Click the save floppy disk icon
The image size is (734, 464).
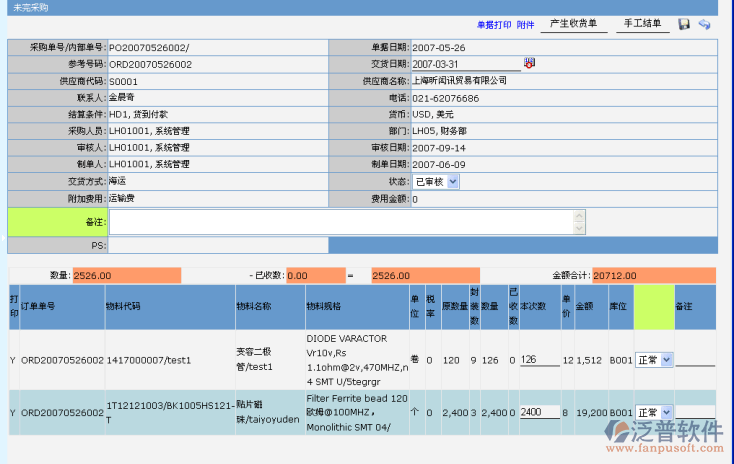(x=684, y=24)
